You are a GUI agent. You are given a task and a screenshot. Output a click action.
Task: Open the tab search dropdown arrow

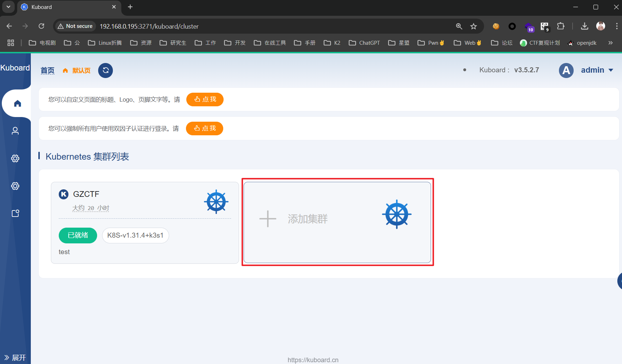(8, 7)
